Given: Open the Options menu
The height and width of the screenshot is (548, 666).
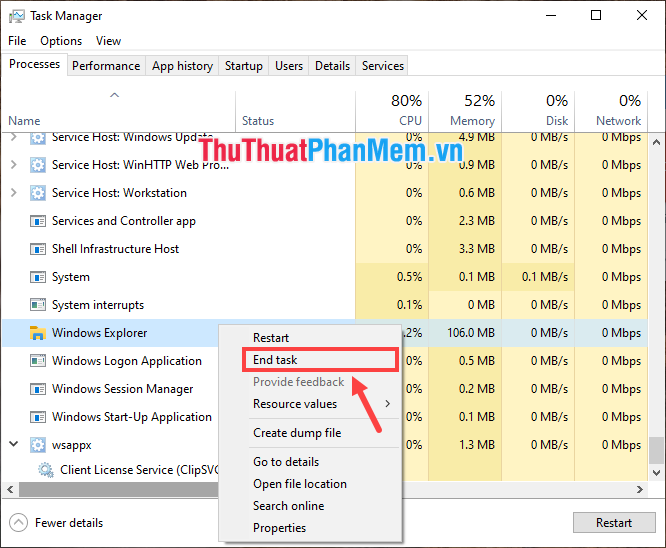Looking at the screenshot, I should pyautogui.click(x=61, y=41).
